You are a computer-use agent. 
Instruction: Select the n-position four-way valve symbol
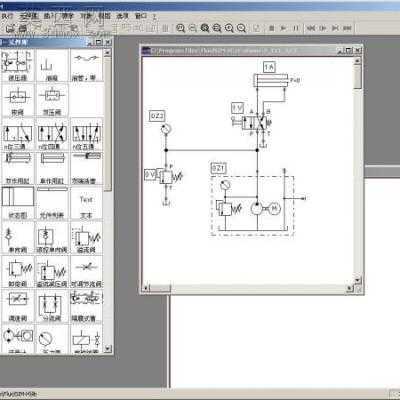tap(52, 134)
